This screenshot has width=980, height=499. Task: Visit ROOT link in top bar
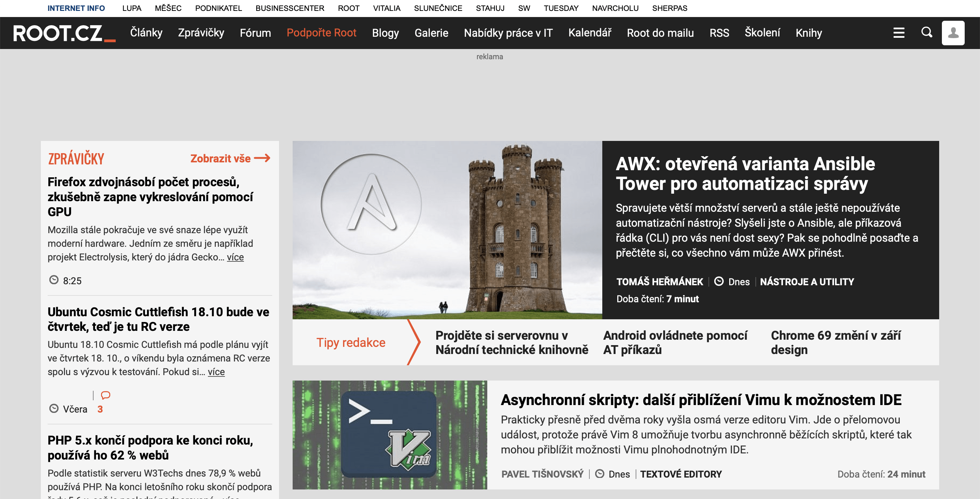coord(348,8)
